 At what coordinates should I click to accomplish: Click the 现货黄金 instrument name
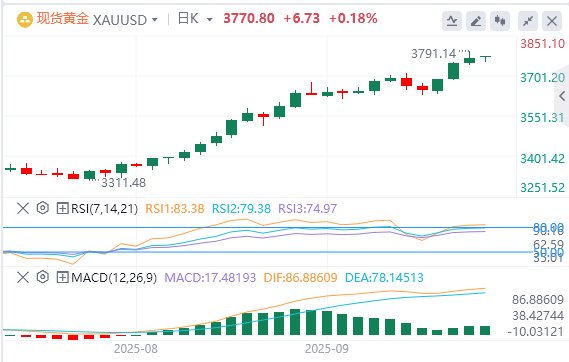coord(63,19)
